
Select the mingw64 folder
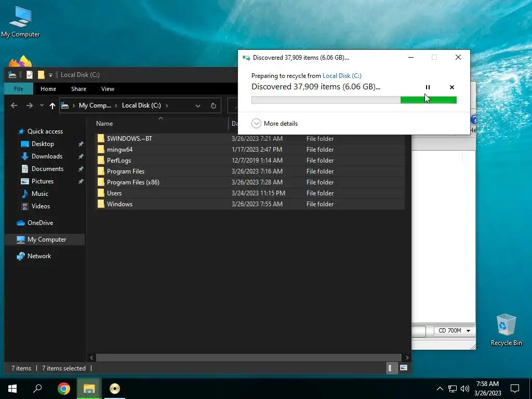(249, 149)
